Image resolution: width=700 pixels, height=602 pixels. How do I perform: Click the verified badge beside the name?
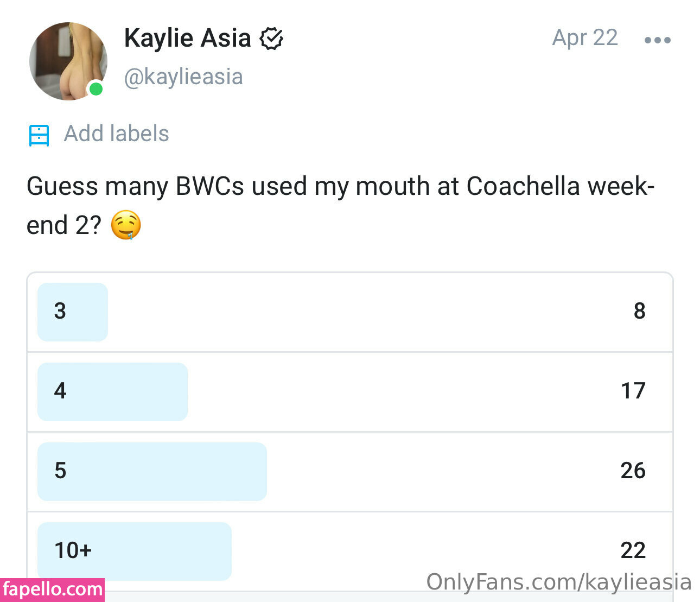point(271,39)
